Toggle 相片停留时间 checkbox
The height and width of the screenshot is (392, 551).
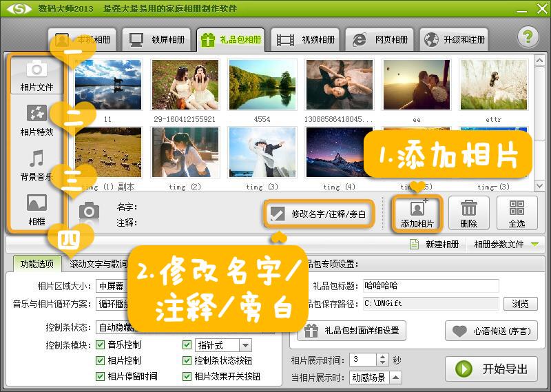point(100,376)
